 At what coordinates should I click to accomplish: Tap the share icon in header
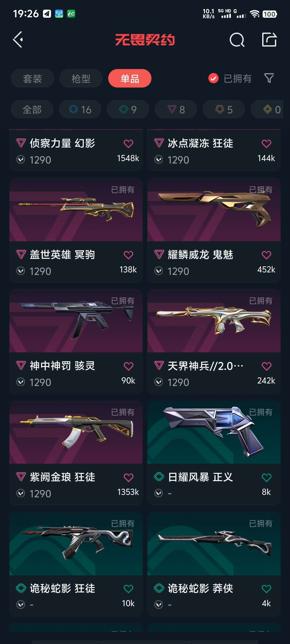269,40
